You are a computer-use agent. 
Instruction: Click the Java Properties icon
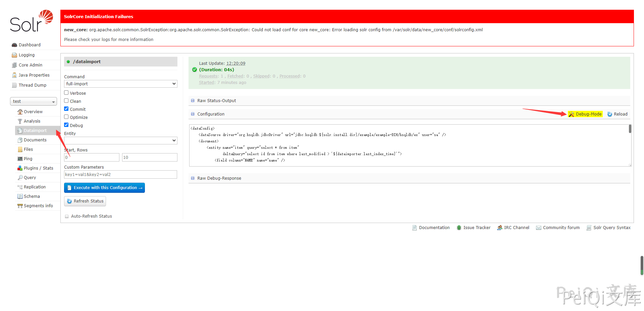click(14, 75)
